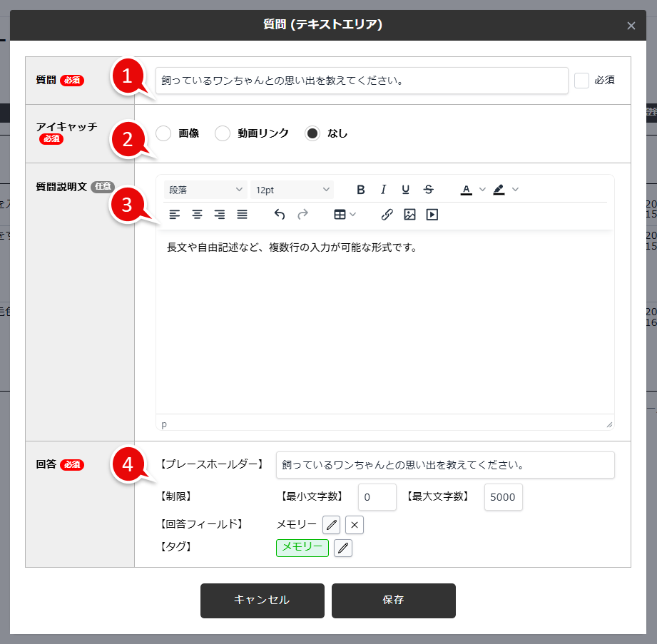Enable the 必須 checkbox for the question
Image resolution: width=657 pixels, height=644 pixels.
pyautogui.click(x=582, y=80)
